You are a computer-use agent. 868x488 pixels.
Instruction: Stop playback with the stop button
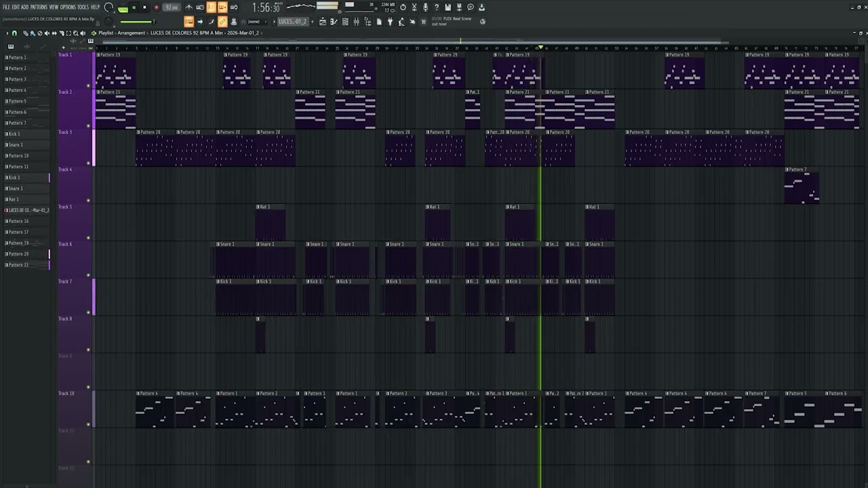tap(144, 7)
